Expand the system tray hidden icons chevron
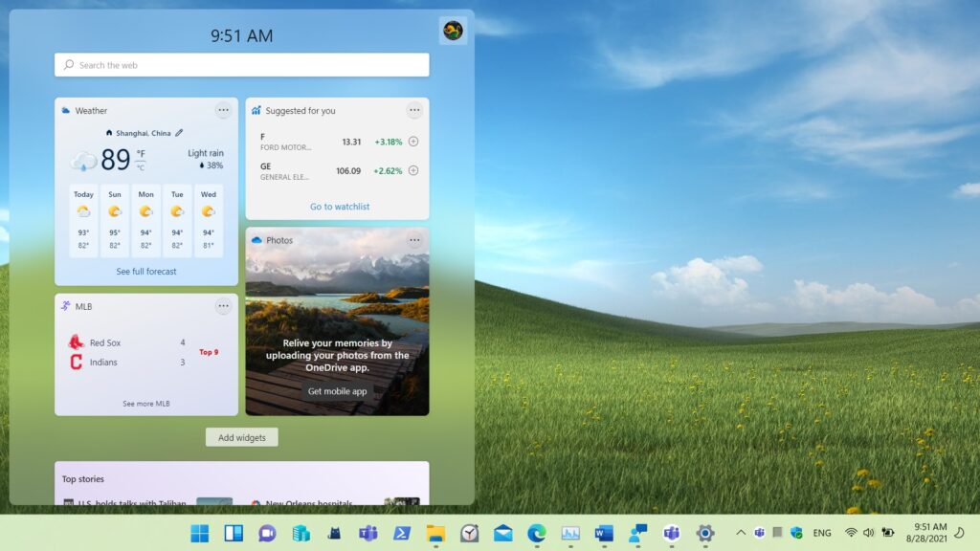This screenshot has width=980, height=551. coord(740,533)
